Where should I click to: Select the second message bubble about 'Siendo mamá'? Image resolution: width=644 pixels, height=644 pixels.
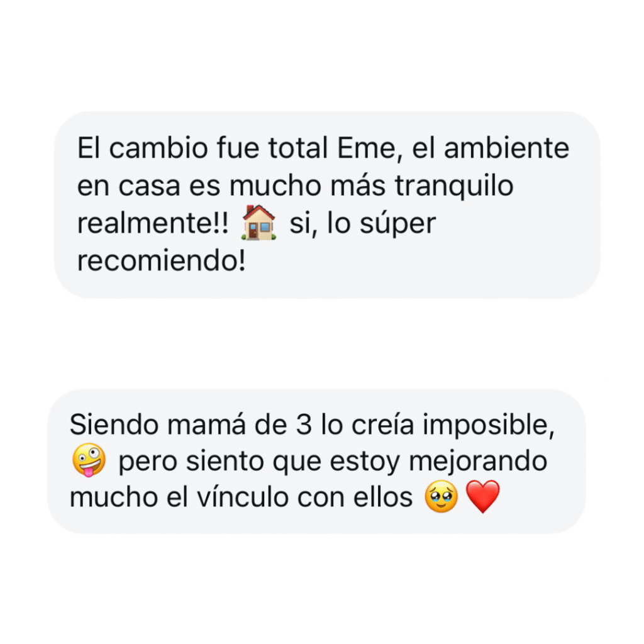[316, 461]
